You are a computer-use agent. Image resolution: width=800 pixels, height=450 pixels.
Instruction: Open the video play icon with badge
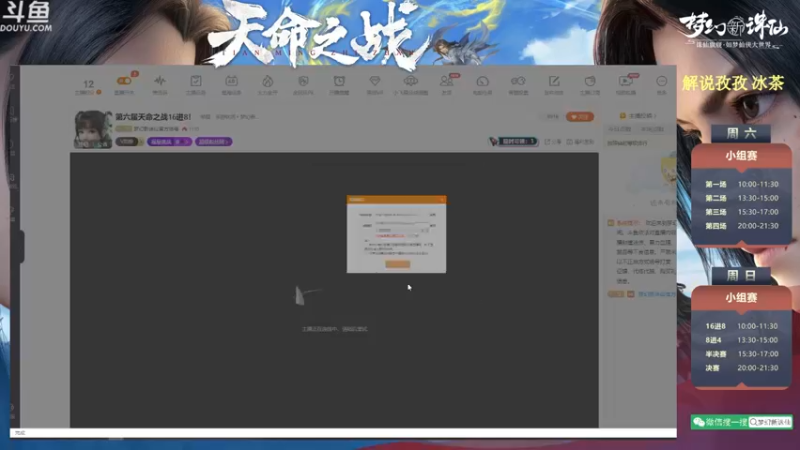626,81
